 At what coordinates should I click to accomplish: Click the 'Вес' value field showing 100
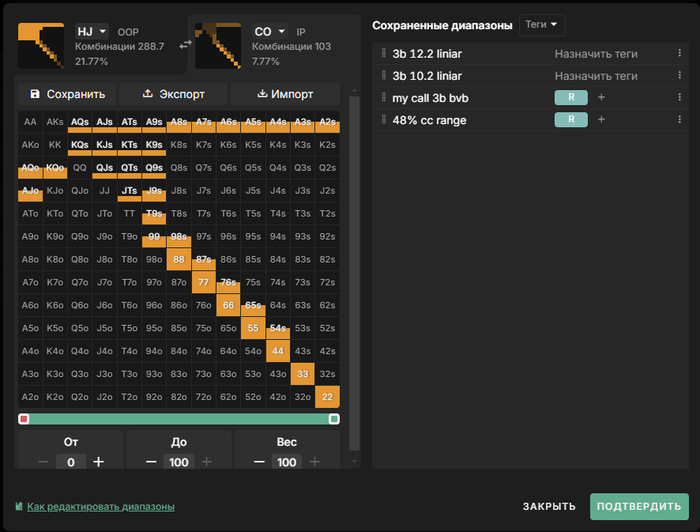click(287, 462)
